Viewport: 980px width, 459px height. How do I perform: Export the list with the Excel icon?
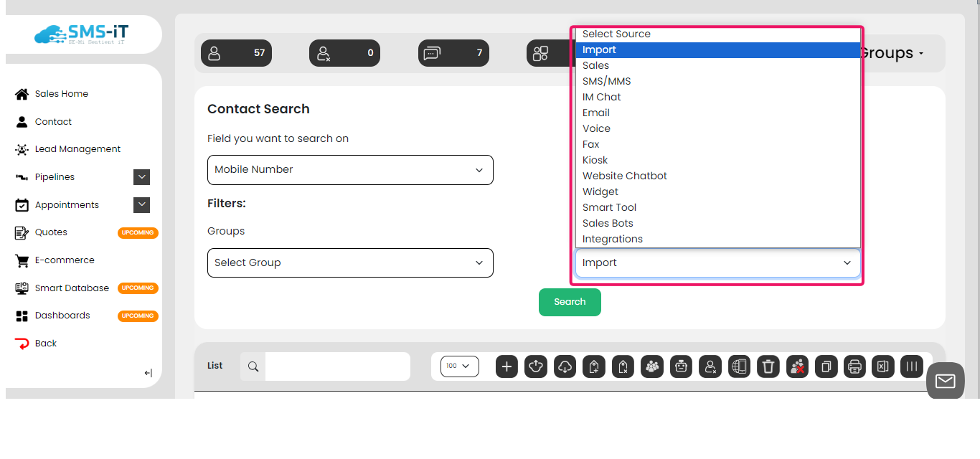click(882, 366)
